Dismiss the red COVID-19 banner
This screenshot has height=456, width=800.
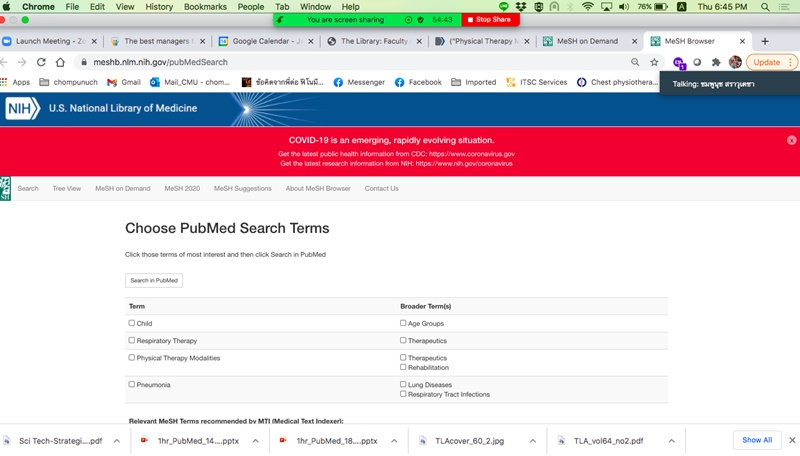[x=791, y=141]
